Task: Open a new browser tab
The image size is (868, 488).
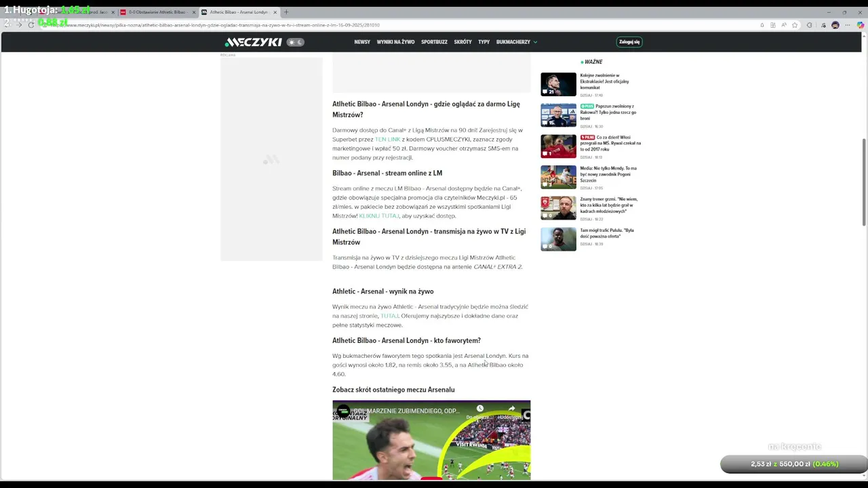Action: (x=286, y=12)
